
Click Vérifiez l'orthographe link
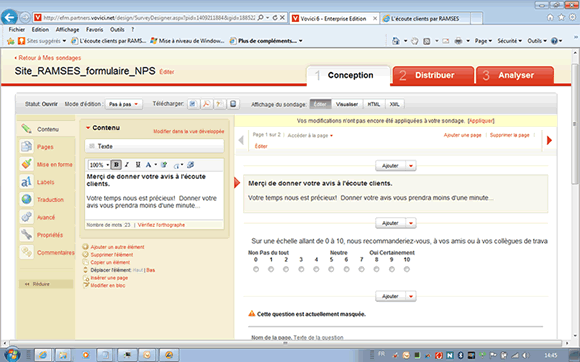click(161, 225)
